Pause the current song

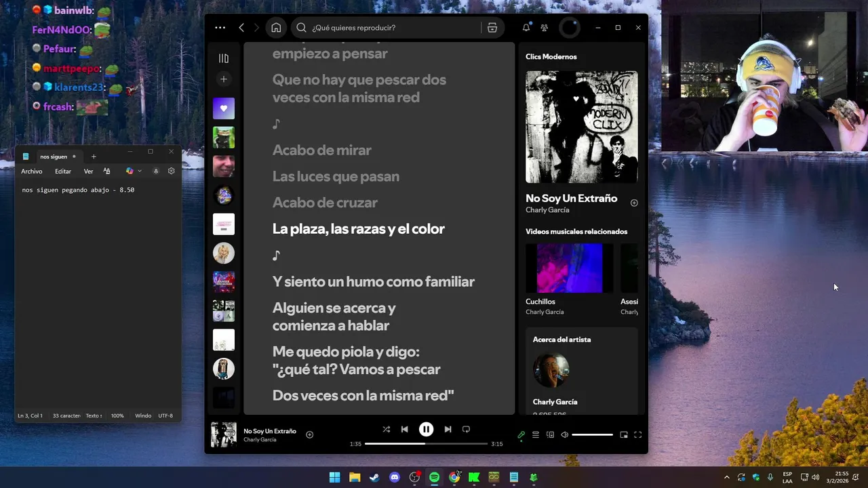pyautogui.click(x=426, y=429)
